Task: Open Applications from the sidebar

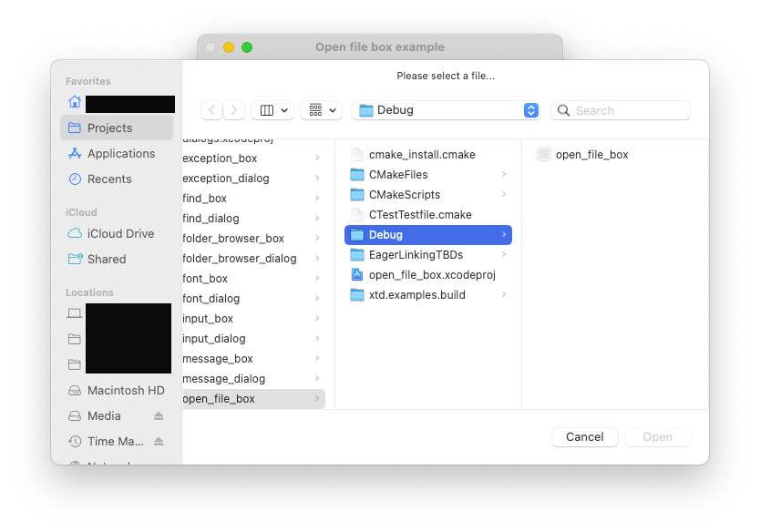Action: pos(120,153)
